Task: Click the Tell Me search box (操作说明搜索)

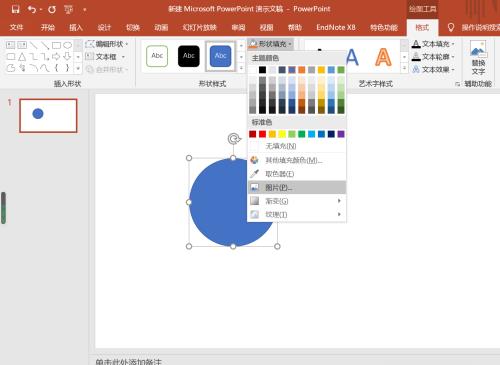Action: click(x=480, y=27)
